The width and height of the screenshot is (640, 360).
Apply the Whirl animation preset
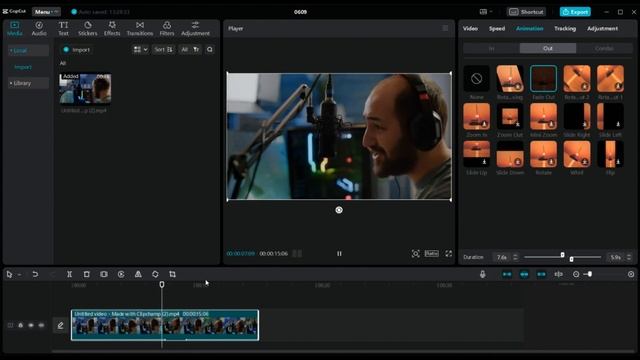[x=577, y=154]
